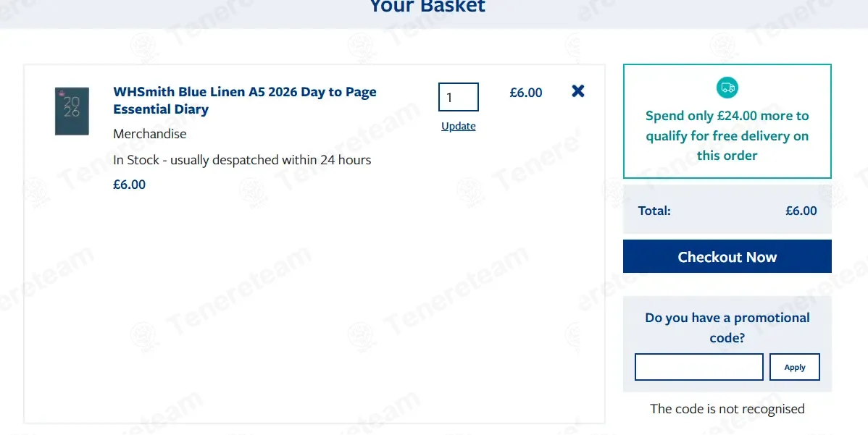Image resolution: width=868 pixels, height=435 pixels.
Task: Focus the quantity field showing 1
Action: click(459, 97)
